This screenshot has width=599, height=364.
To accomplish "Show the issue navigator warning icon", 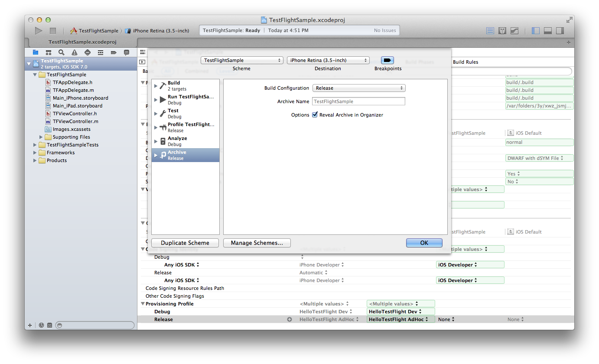I will coord(75,52).
